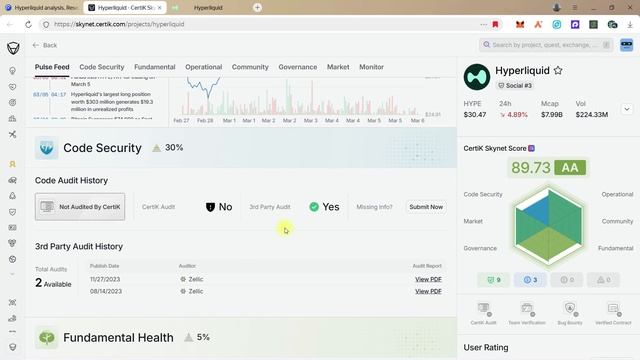
Task: Click the blue info badge showing 3
Action: pos(530,280)
